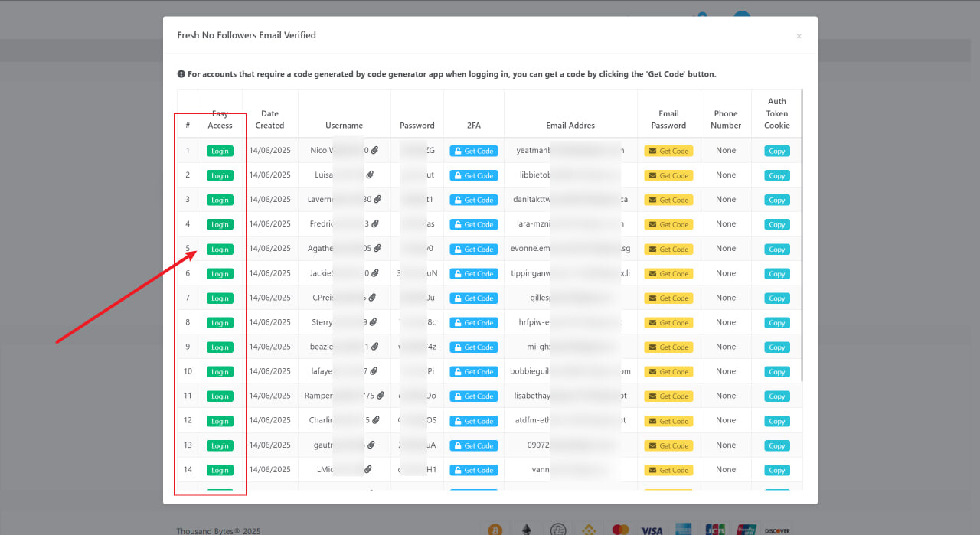
Task: Click the 14/06/2025 date in row 2
Action: click(x=269, y=175)
